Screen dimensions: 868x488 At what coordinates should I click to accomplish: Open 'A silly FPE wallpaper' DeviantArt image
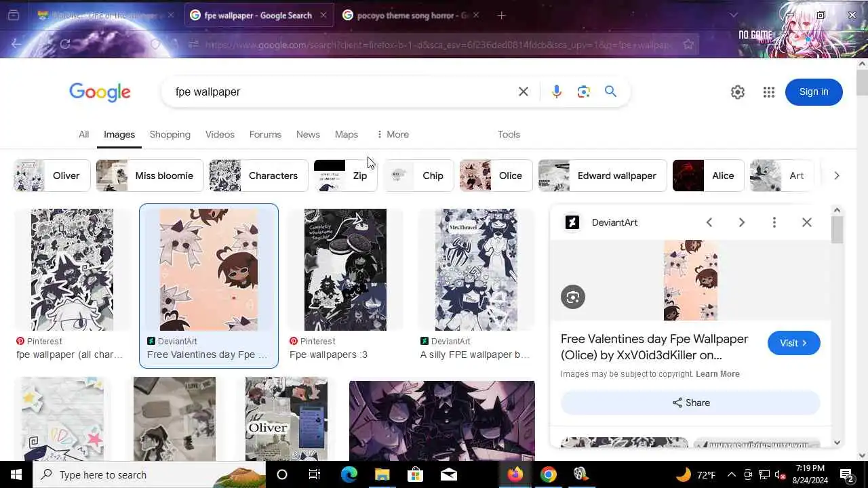point(475,270)
